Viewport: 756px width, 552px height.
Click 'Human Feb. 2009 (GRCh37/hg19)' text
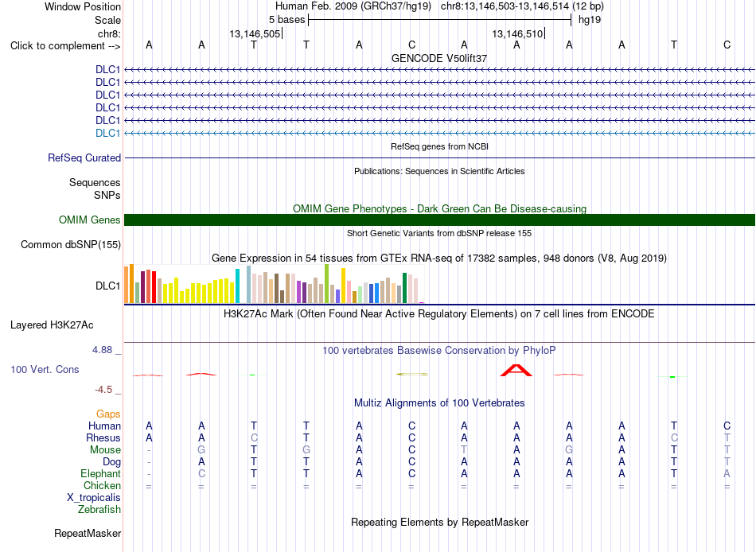point(353,6)
